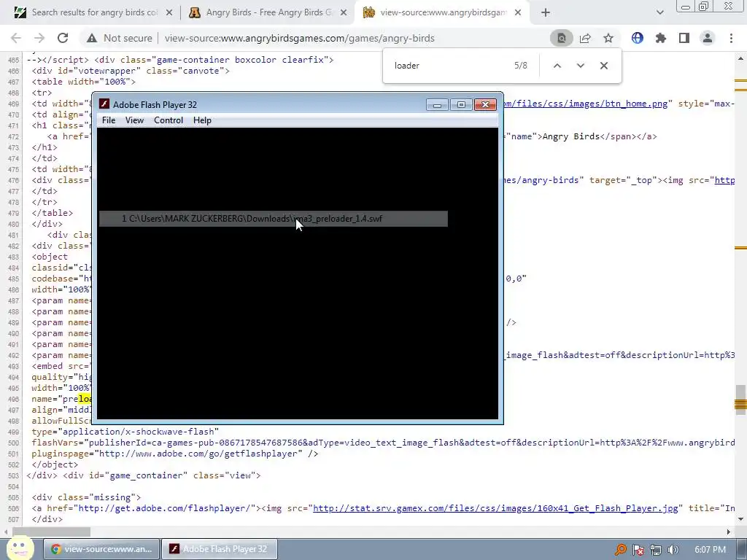The image size is (747, 560).
Task: Open the Help menu in Flash Player
Action: (202, 120)
